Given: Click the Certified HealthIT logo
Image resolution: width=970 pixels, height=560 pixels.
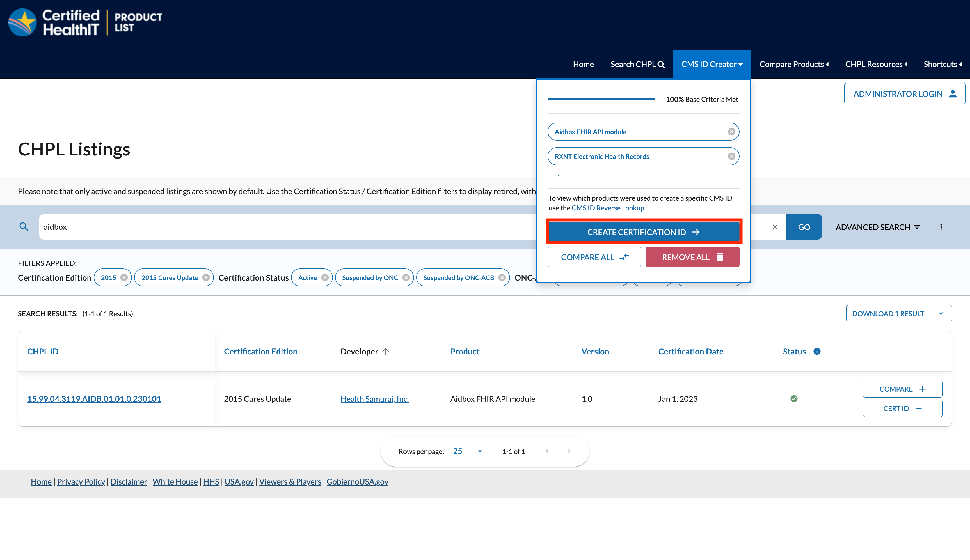Looking at the screenshot, I should (85, 22).
